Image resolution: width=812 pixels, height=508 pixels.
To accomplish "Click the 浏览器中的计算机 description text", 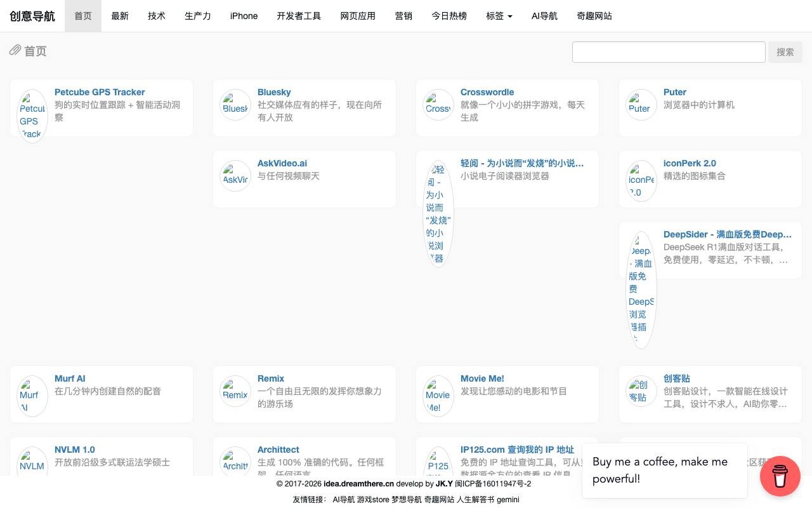I will coord(699,105).
